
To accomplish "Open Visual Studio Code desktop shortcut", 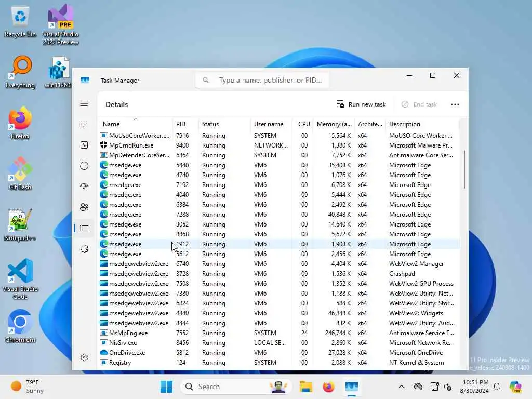I will click(20, 279).
